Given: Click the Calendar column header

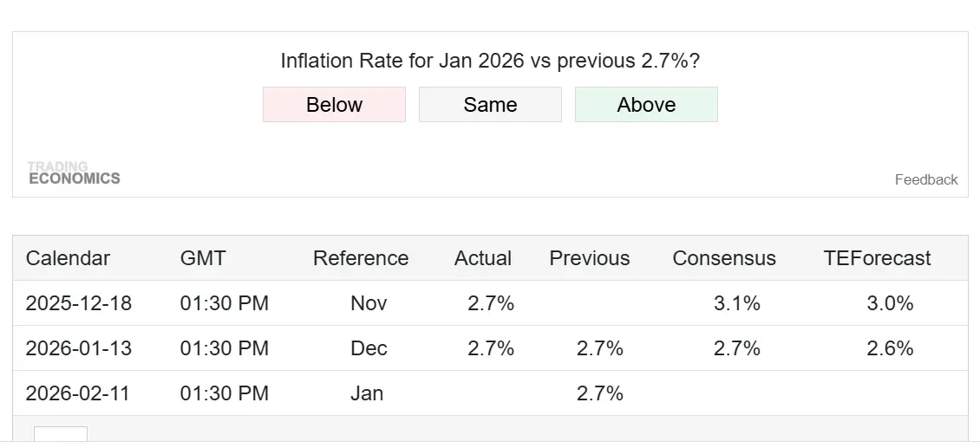Looking at the screenshot, I should click(68, 258).
